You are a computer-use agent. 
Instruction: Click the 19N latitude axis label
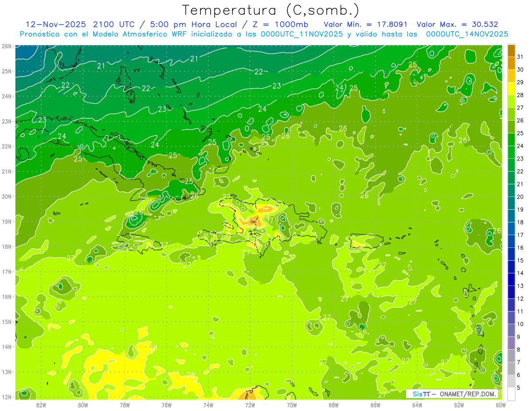point(7,221)
